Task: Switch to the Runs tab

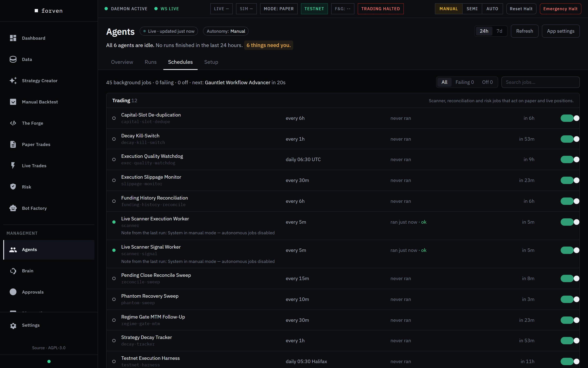Action: 151,62
